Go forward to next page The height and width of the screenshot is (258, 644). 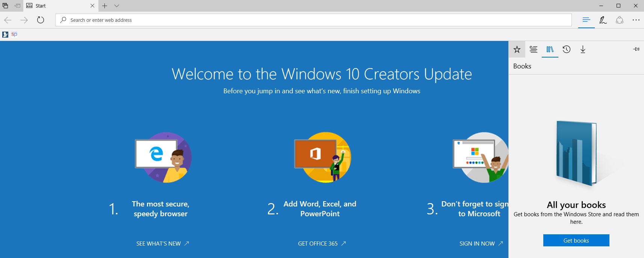[x=24, y=20]
